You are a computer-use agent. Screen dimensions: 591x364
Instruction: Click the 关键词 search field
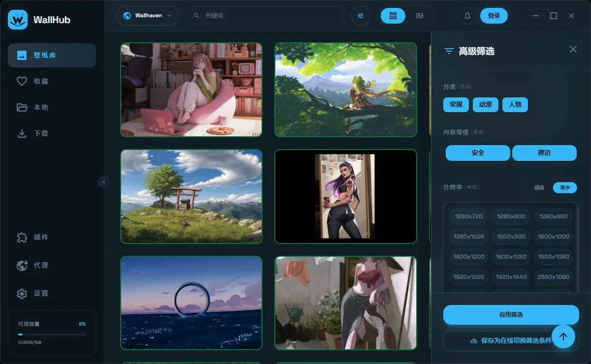[264, 16]
